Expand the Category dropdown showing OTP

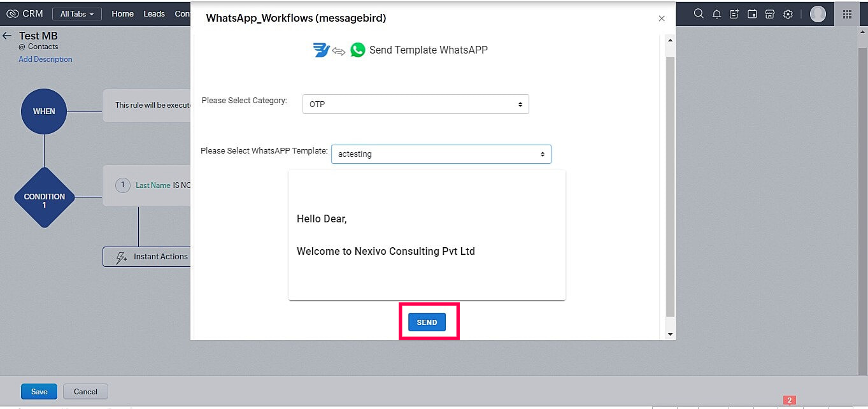pyautogui.click(x=415, y=104)
